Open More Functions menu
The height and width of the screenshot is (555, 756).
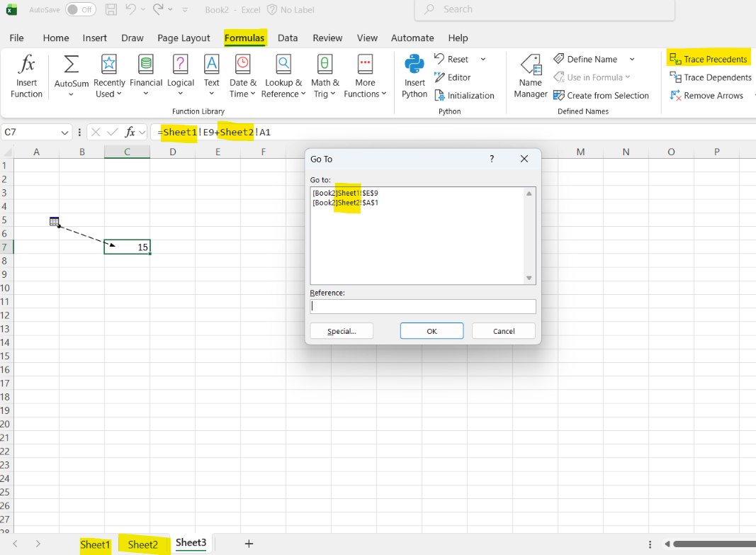pyautogui.click(x=365, y=76)
